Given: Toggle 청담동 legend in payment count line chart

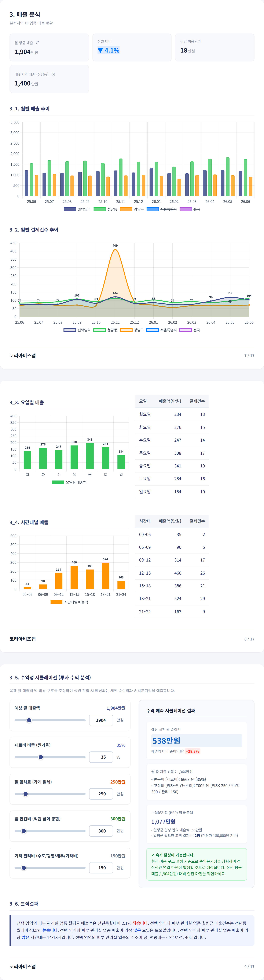Looking at the screenshot, I should coord(106,330).
